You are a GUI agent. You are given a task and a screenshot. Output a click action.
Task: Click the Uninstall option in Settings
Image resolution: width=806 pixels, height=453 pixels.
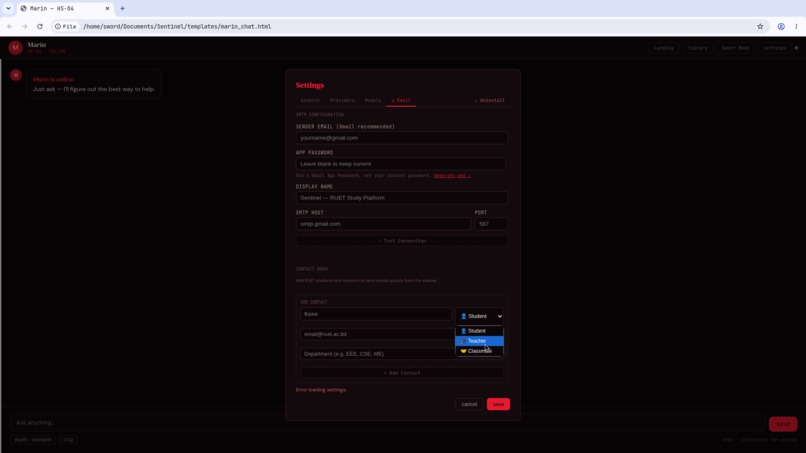(489, 100)
